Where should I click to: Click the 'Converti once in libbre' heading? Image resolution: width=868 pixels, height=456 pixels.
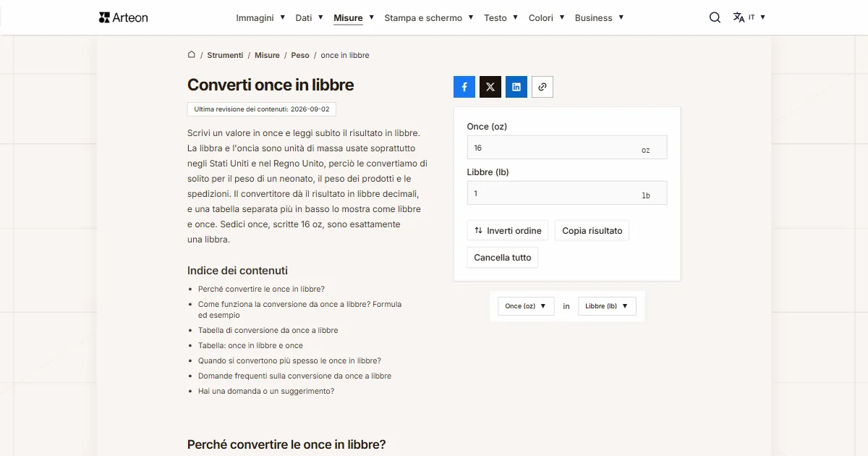point(271,85)
